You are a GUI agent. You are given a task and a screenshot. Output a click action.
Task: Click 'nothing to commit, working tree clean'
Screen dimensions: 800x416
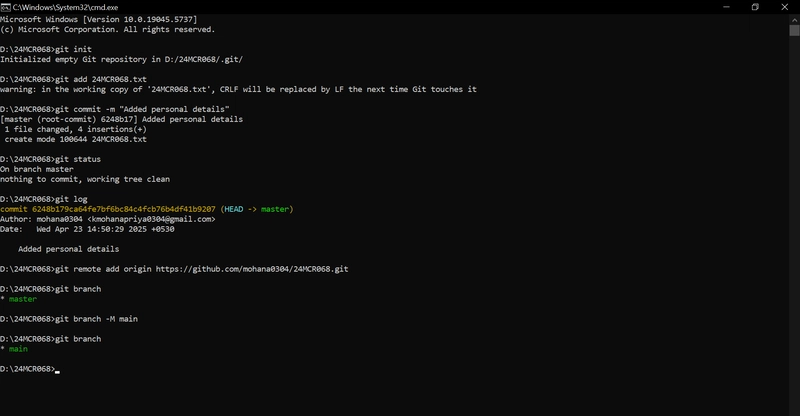pos(85,179)
